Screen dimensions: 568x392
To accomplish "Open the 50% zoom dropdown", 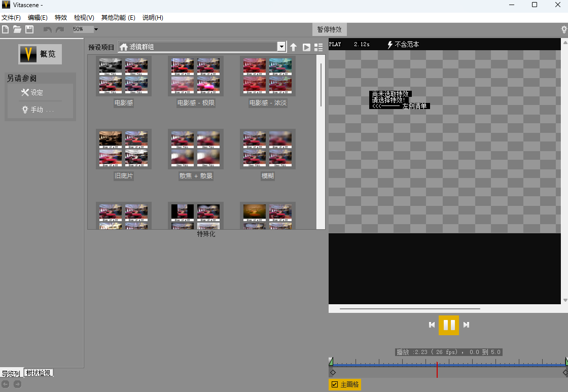I will coord(96,29).
